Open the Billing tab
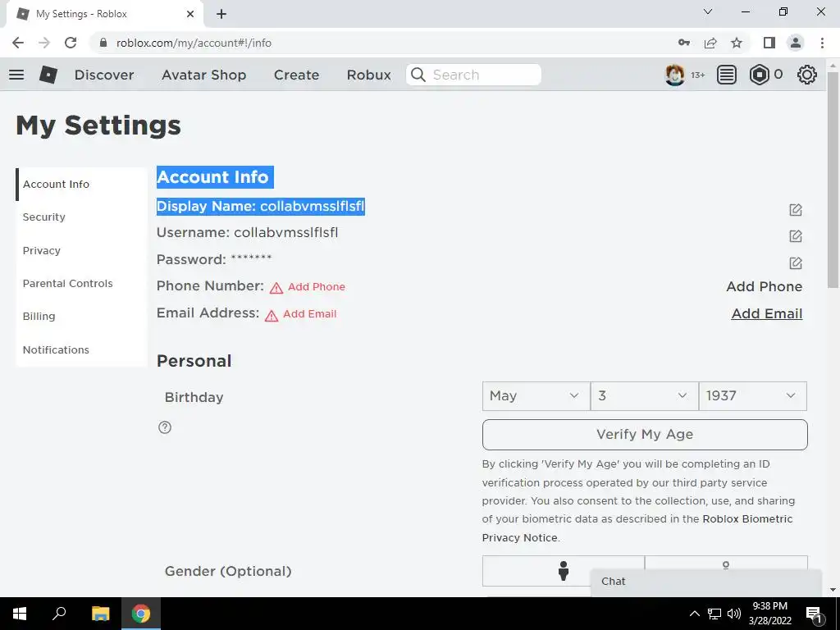Screen dimensions: 840x630 (x=82, y=316)
